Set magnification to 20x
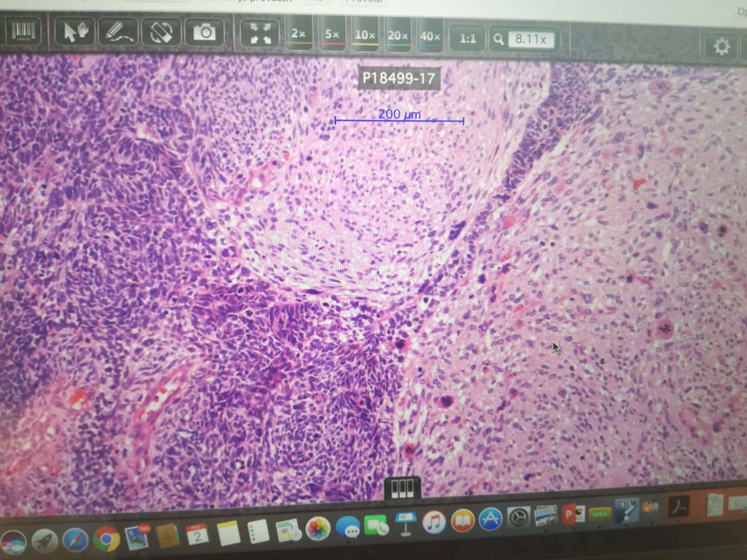Screen dimensions: 747x560 [x=398, y=37]
